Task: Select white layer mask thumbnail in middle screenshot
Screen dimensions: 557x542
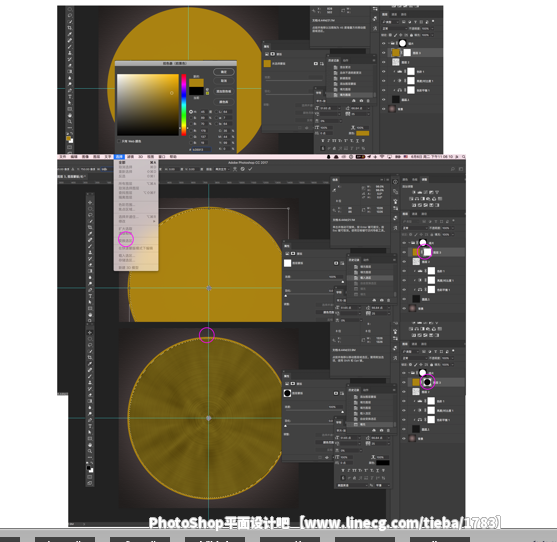Action: point(427,252)
